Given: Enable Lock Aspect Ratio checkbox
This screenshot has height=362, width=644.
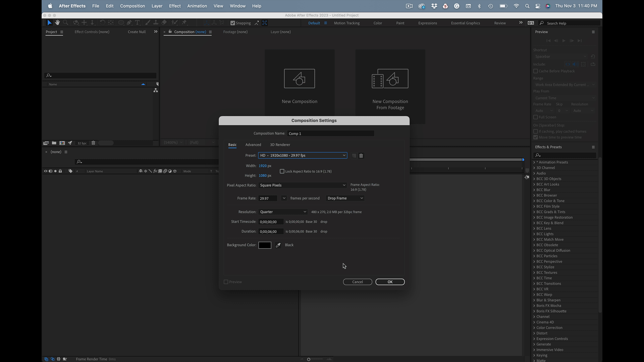Looking at the screenshot, I should (282, 172).
